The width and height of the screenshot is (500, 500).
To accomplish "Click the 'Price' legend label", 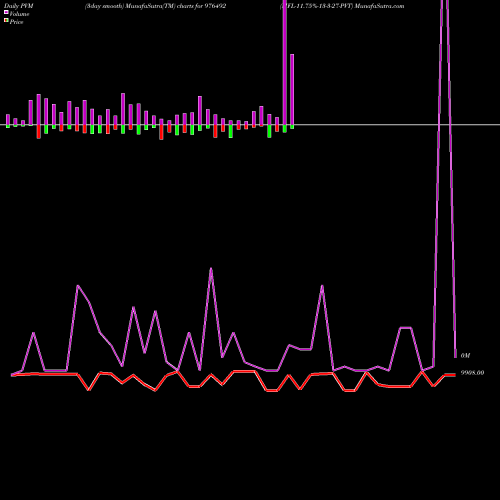I will coord(16,22).
